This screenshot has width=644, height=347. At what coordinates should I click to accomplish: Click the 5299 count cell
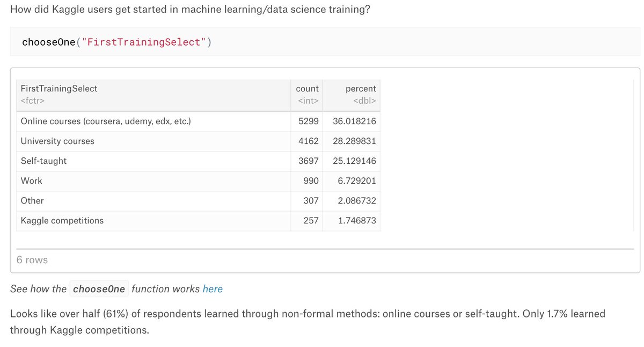point(309,121)
